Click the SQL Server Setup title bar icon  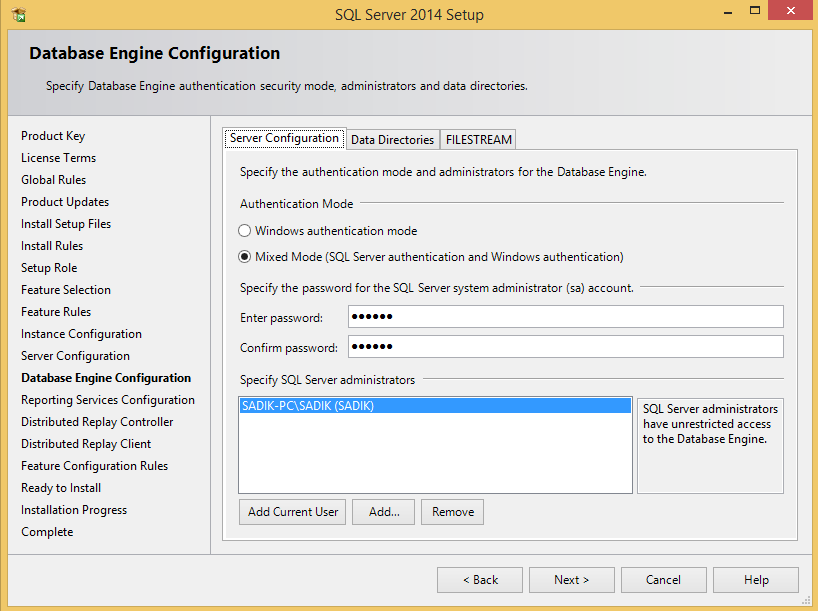coord(18,15)
